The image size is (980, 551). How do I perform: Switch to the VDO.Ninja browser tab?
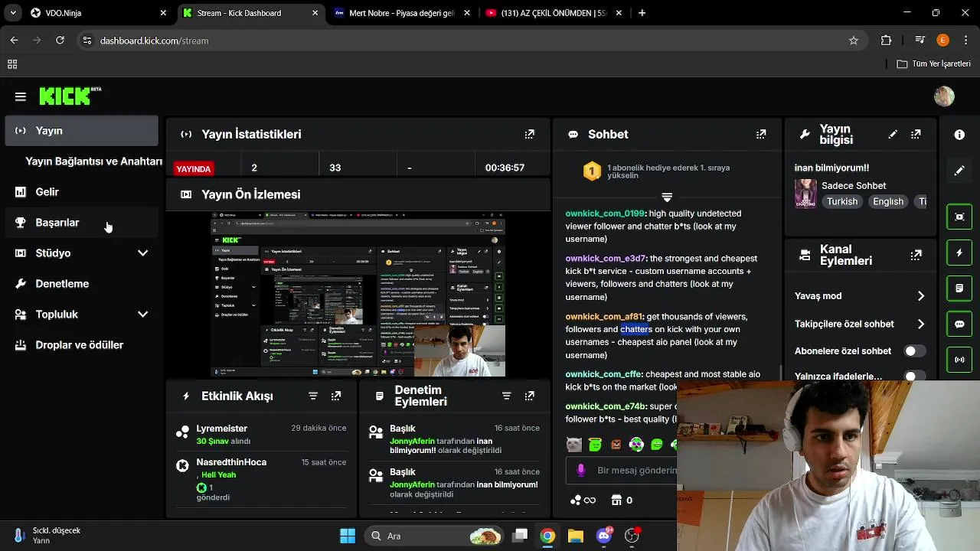click(98, 13)
